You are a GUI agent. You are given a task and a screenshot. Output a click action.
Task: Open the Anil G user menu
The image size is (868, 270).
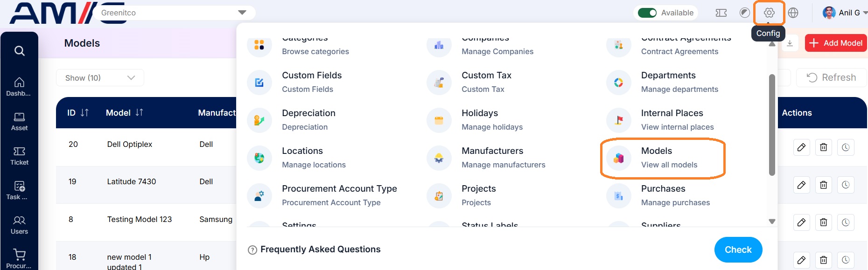(845, 13)
